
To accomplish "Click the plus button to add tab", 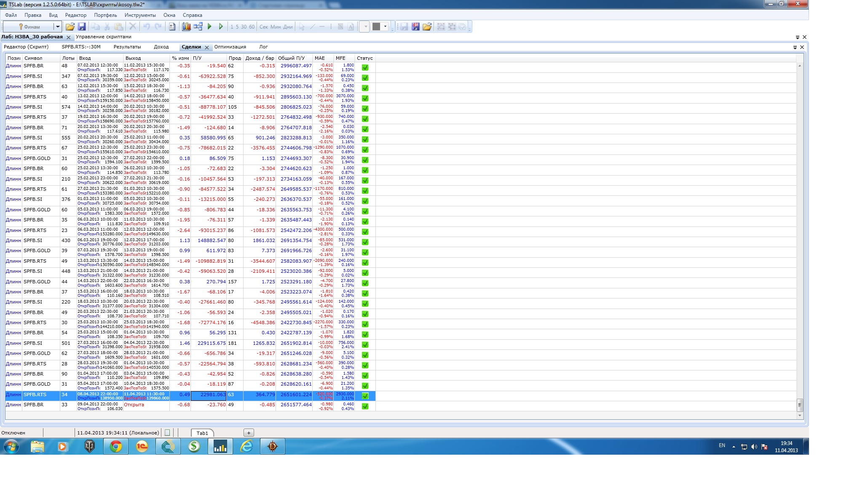I will click(x=249, y=433).
